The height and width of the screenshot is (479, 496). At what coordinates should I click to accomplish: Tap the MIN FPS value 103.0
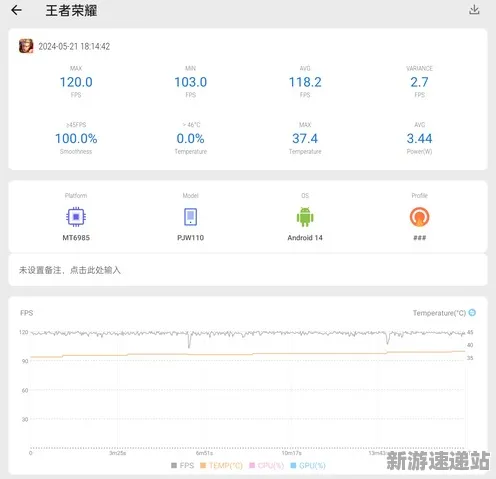[x=191, y=82]
